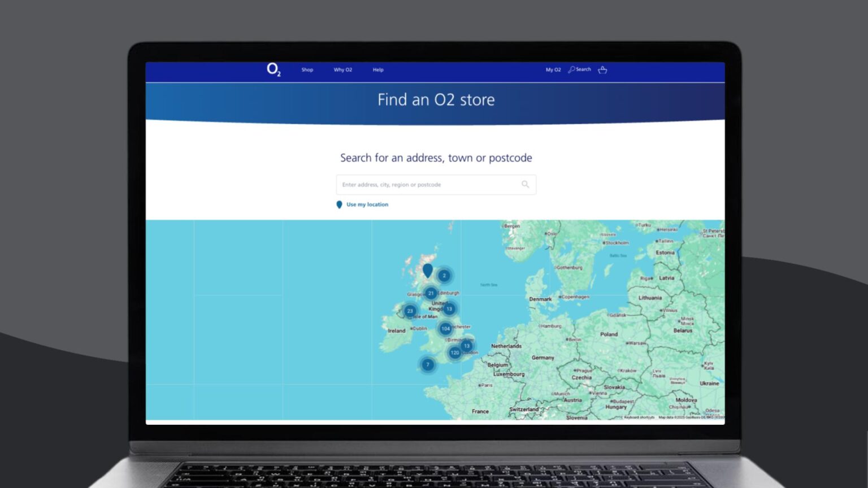
Task: Click the Dublin city label
Action: coord(420,328)
